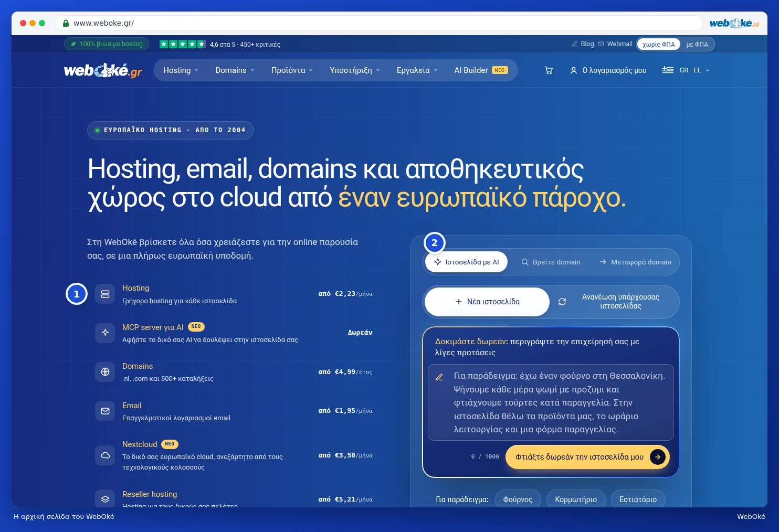Pick the Κομμωτήριο example chip
The image size is (779, 532).
click(576, 499)
